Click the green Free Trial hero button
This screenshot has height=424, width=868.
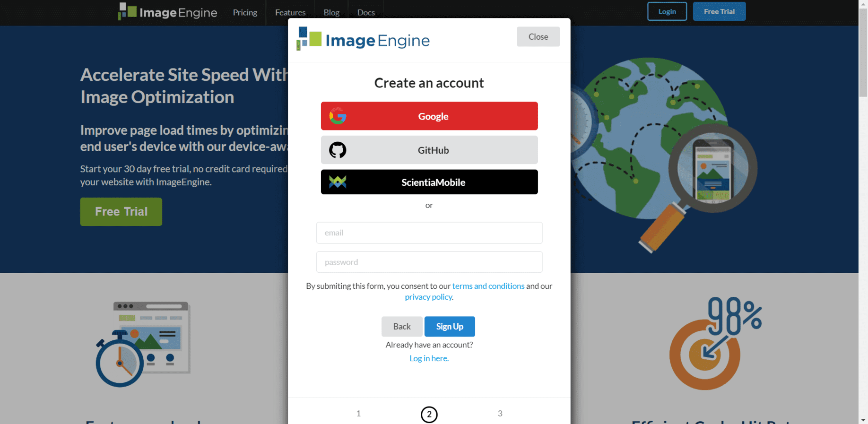(x=121, y=212)
